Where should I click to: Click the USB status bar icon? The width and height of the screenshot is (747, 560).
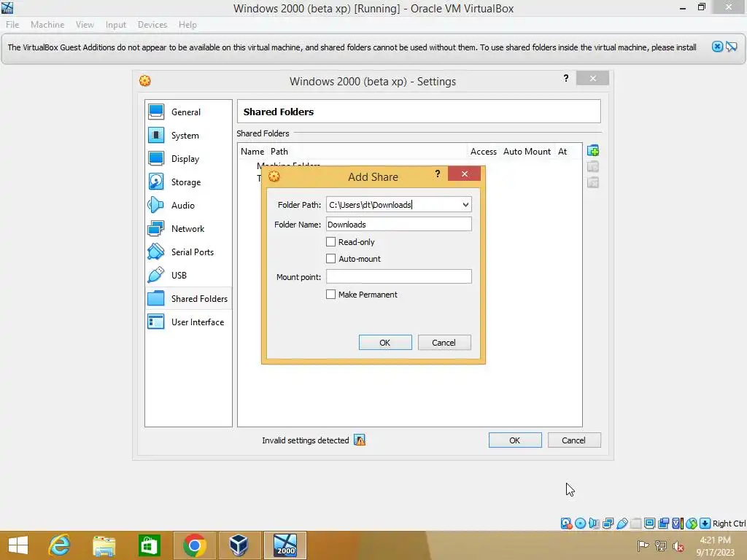click(x=622, y=524)
